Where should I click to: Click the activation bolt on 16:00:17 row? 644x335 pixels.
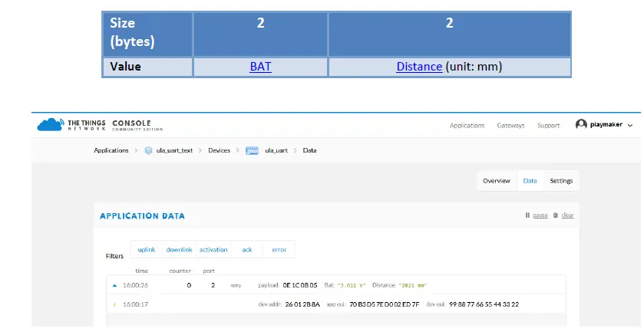pos(114,304)
